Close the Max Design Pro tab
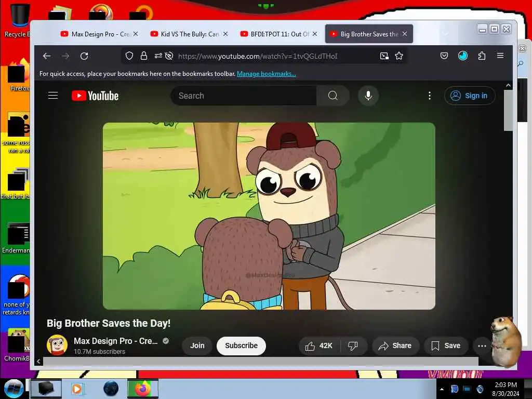The height and width of the screenshot is (399, 532). pos(136,34)
